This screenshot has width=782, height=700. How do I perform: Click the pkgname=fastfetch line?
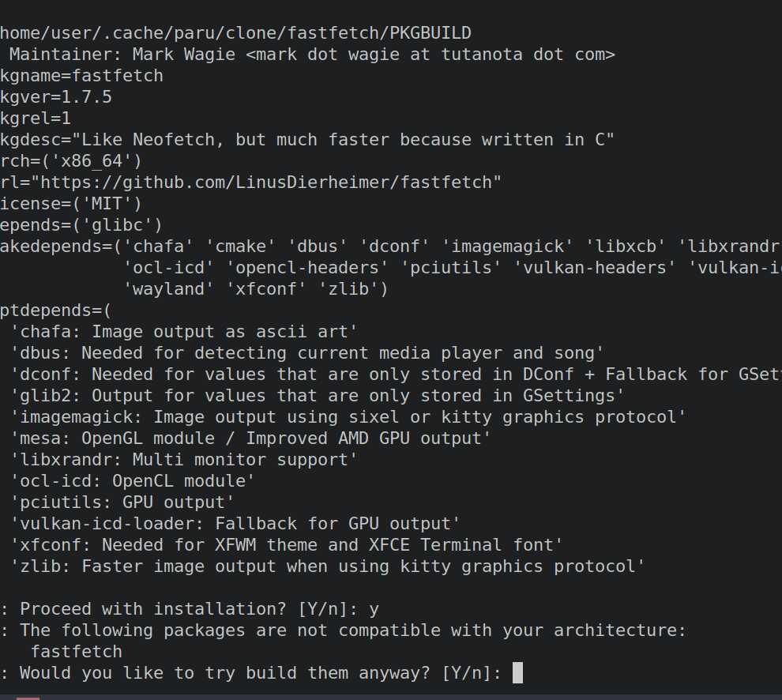click(x=82, y=76)
